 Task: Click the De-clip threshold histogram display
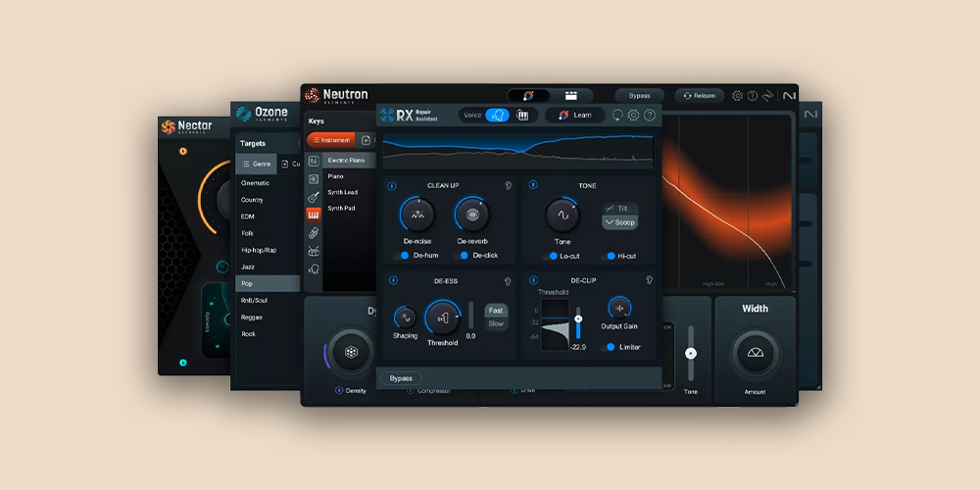[555, 324]
